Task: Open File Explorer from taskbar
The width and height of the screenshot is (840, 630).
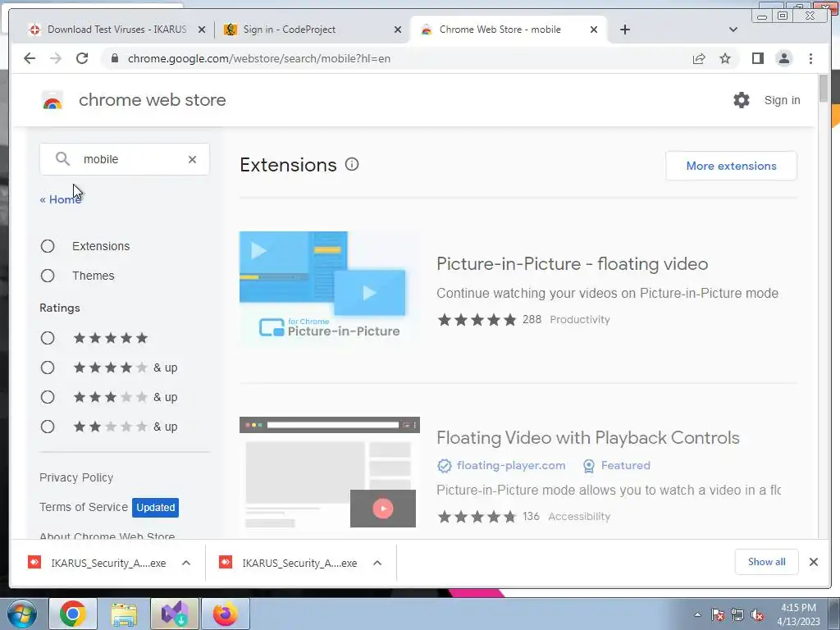Action: 124,614
